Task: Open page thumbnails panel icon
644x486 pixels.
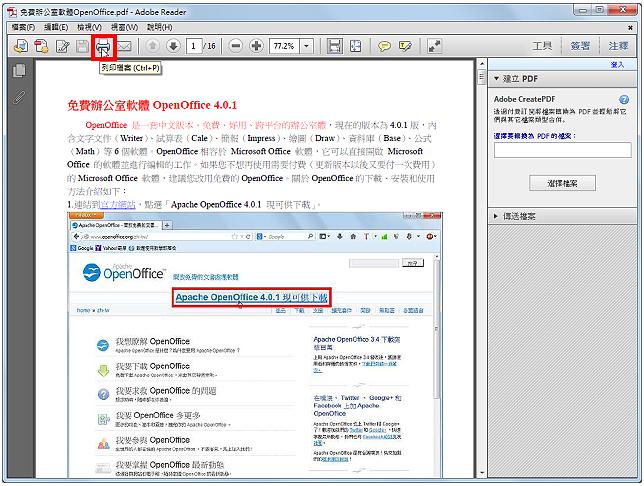Action: tap(19, 71)
